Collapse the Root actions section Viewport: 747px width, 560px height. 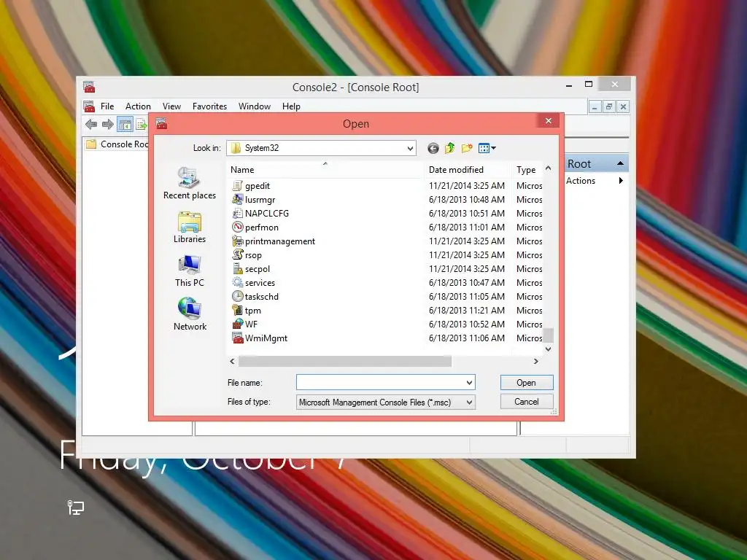(x=620, y=164)
